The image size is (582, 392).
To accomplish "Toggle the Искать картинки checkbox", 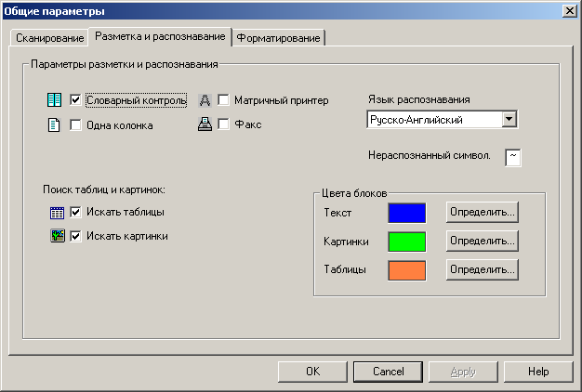I will click(75, 236).
